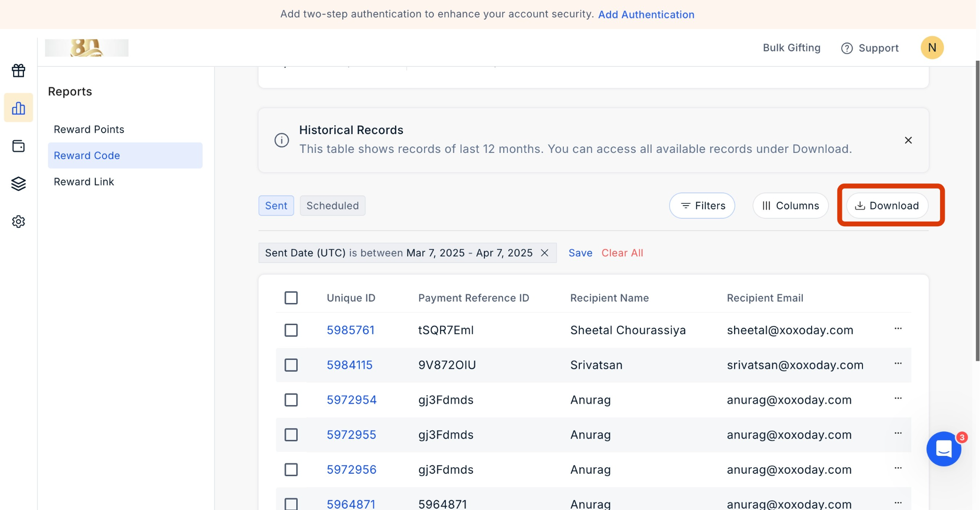This screenshot has height=510, width=980.
Task: Remove the Sent Date filter chip
Action: coord(545,253)
